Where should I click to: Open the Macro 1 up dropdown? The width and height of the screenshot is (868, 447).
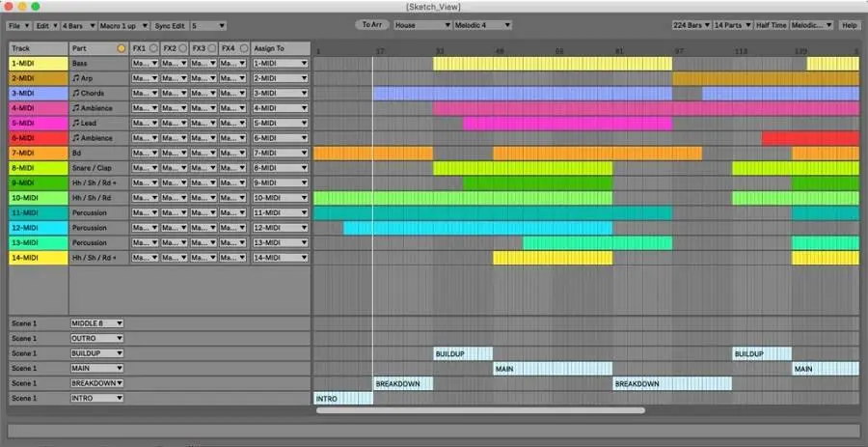124,26
